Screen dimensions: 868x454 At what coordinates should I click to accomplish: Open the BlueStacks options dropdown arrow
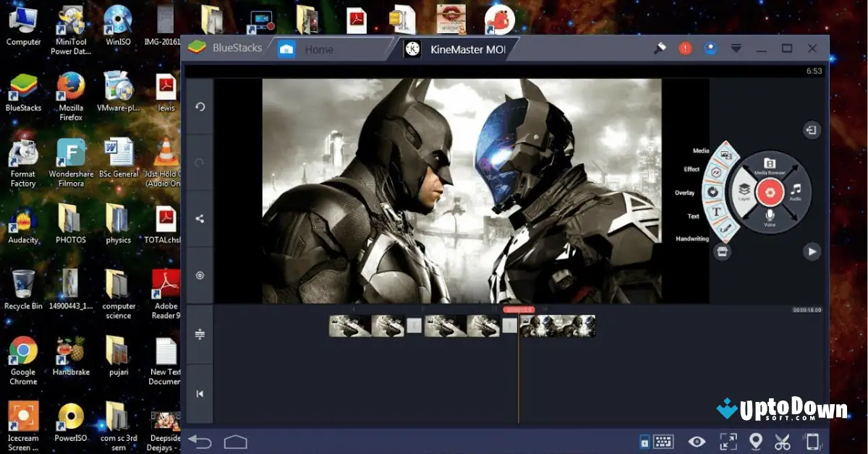coord(736,48)
